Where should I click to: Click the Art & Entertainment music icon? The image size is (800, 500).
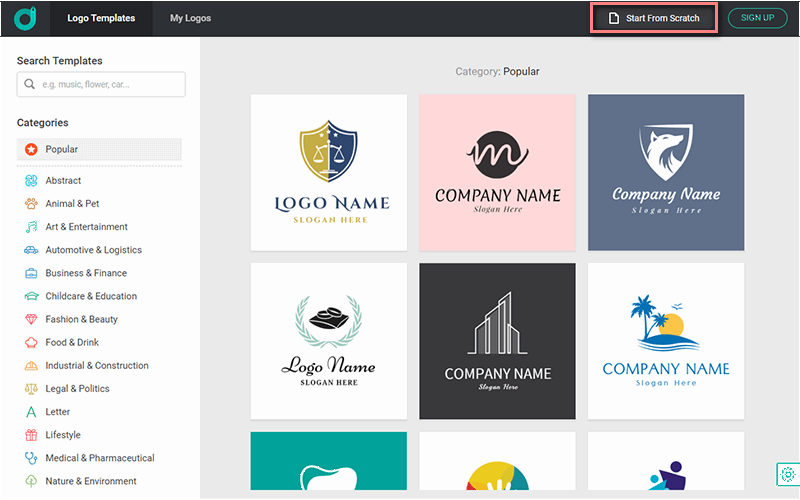pos(31,227)
